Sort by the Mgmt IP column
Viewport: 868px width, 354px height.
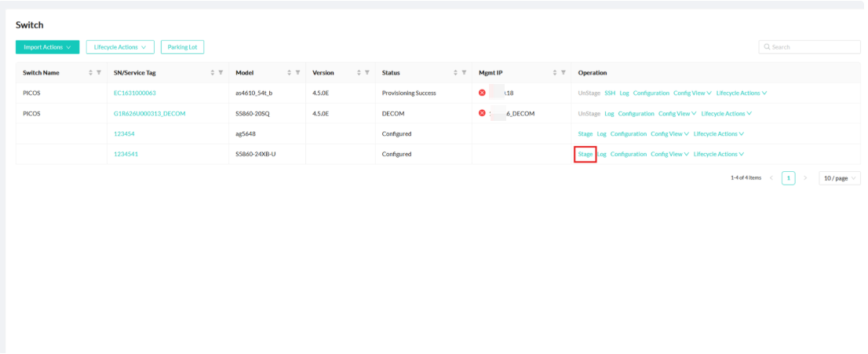(x=555, y=73)
